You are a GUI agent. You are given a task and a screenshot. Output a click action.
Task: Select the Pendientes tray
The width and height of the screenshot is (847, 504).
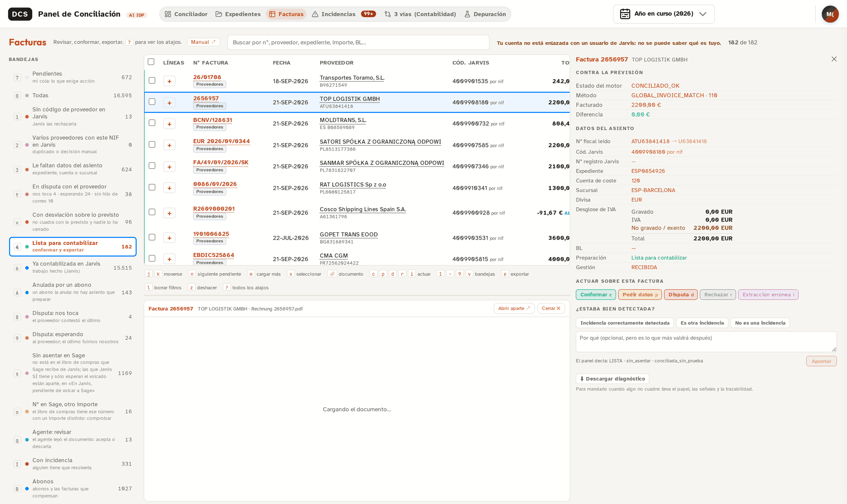click(x=73, y=77)
